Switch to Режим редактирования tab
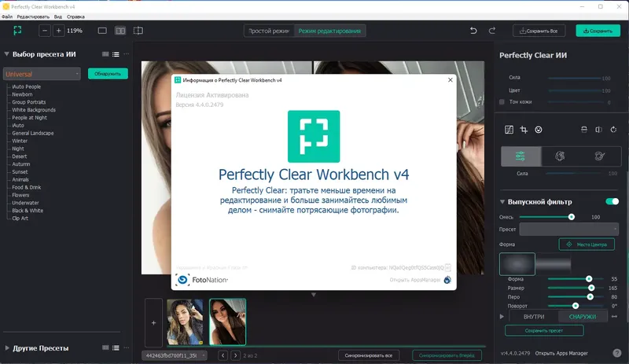629x364 pixels. (x=329, y=31)
